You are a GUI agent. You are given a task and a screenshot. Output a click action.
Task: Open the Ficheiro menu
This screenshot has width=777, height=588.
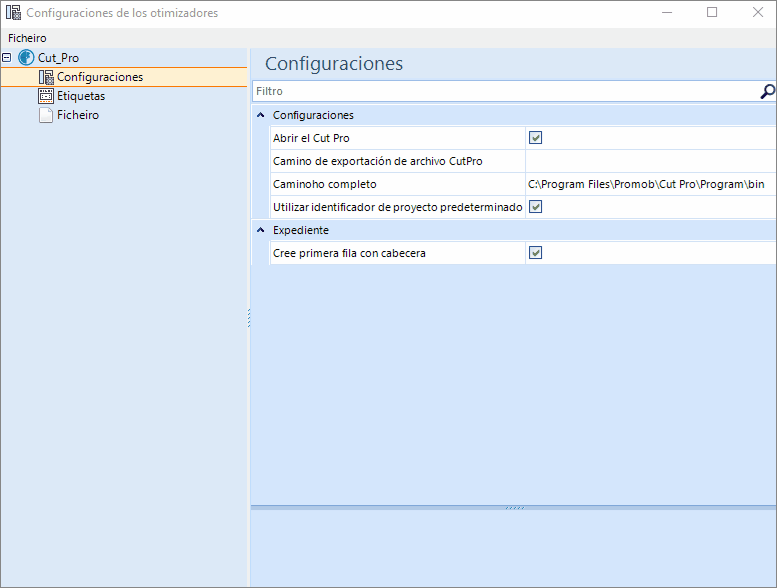tap(27, 38)
